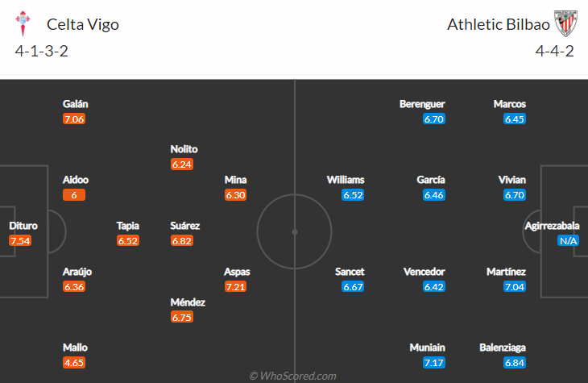Click Agirrezabala's N/A rating badge

(568, 241)
